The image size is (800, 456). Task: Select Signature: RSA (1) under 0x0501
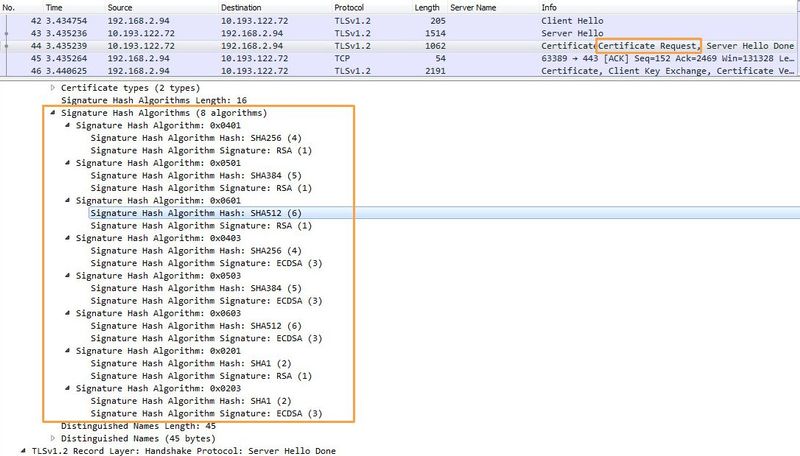click(x=201, y=188)
